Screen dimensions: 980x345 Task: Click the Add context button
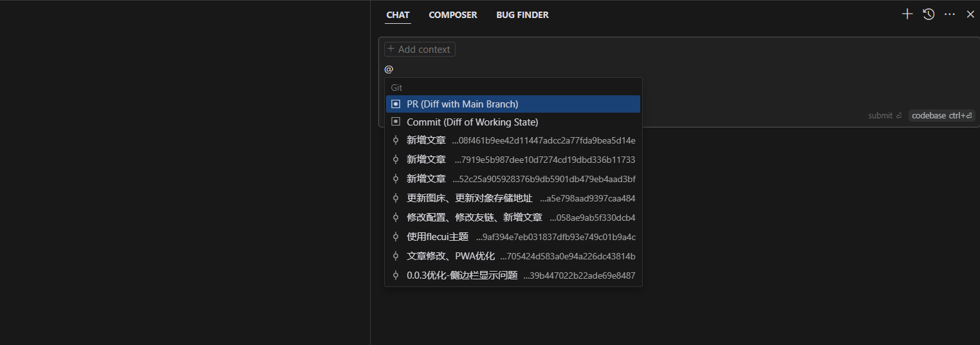tap(420, 50)
